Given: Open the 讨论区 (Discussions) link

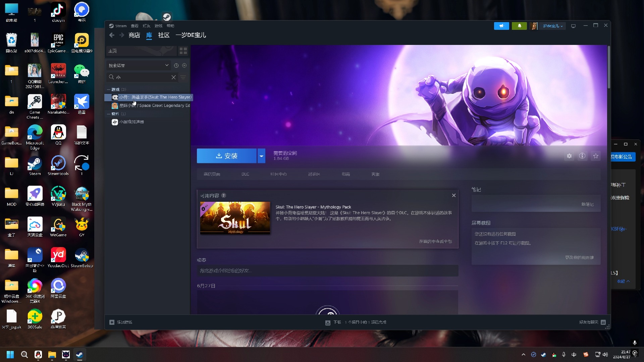Looking at the screenshot, I should pyautogui.click(x=314, y=174).
